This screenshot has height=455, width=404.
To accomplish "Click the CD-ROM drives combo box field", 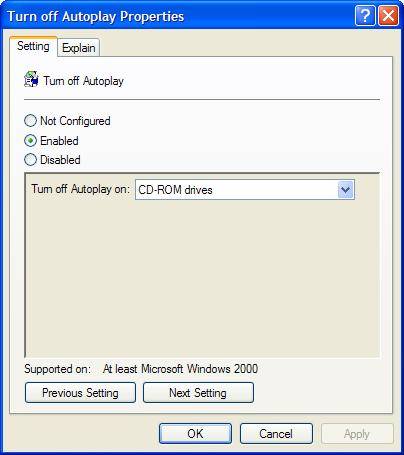I will 245,190.
